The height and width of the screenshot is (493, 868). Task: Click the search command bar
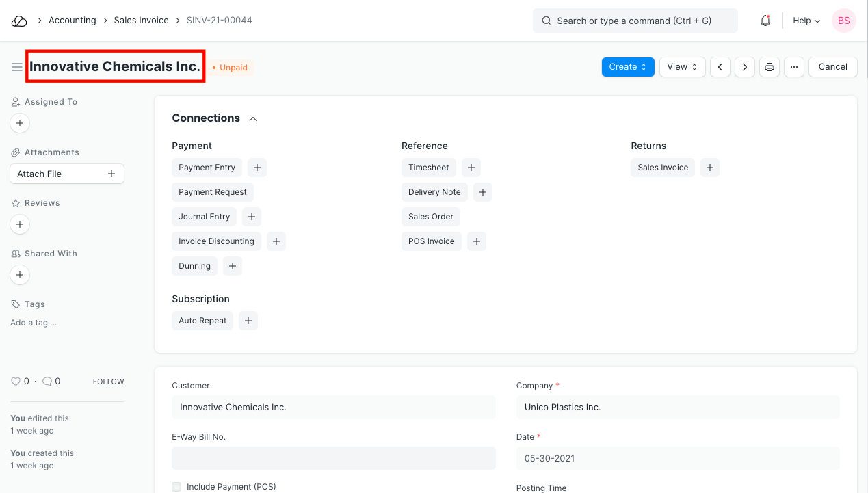tap(635, 21)
